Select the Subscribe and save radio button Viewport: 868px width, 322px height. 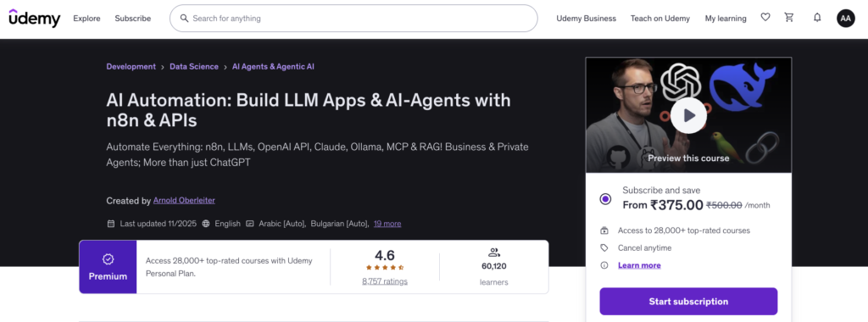(x=605, y=199)
